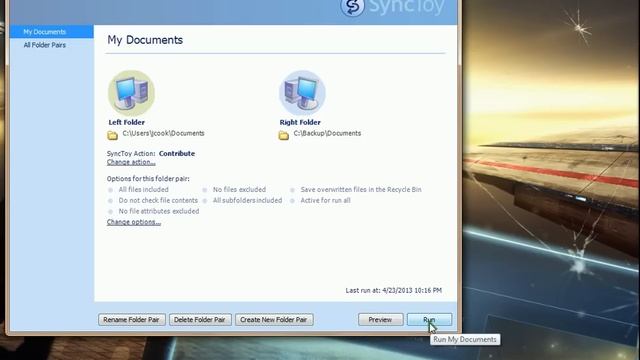Click the SyncToy logo icon in header

352,7
